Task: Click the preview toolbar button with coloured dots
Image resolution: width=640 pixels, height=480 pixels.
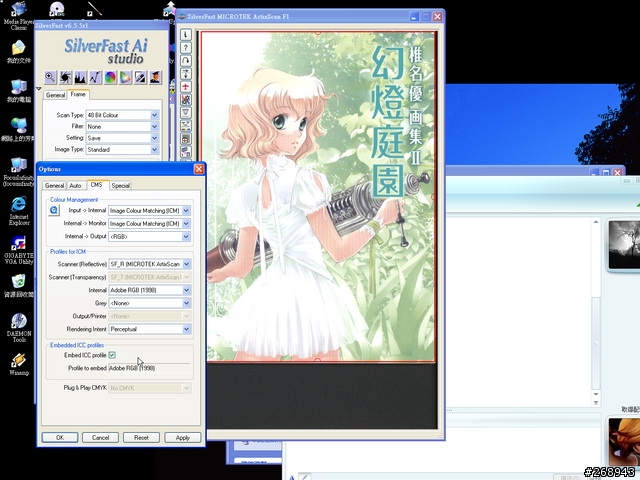Action: tap(186, 126)
